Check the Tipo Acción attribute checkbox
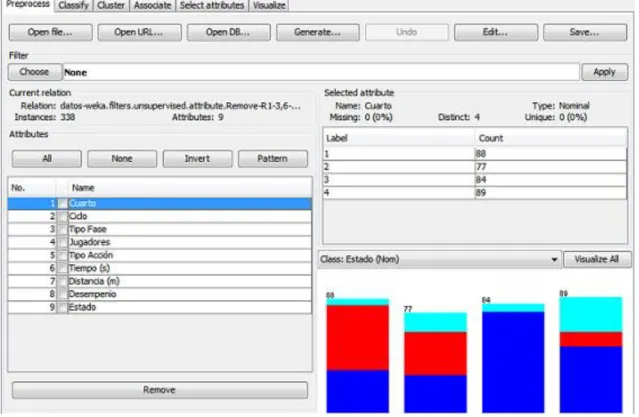 pos(62,256)
